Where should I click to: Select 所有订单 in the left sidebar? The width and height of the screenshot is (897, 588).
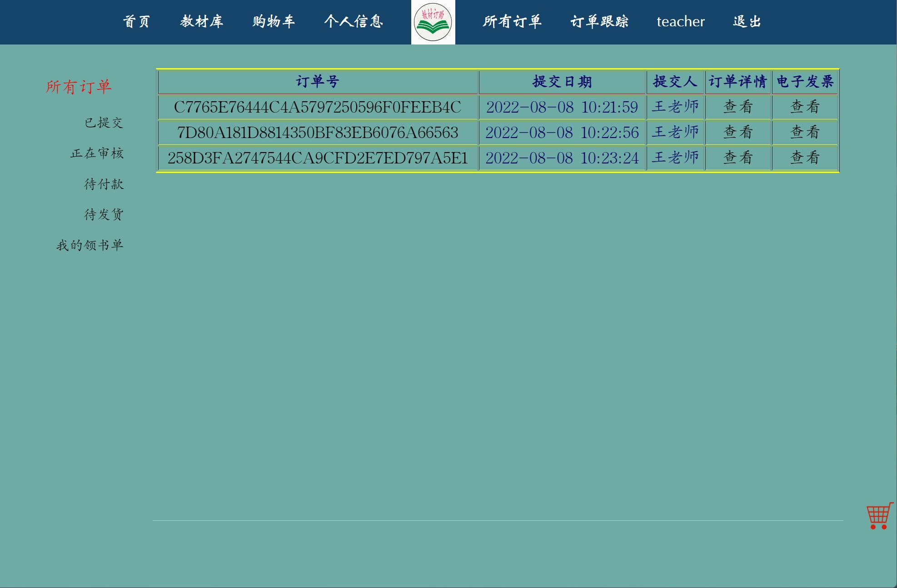pos(79,86)
